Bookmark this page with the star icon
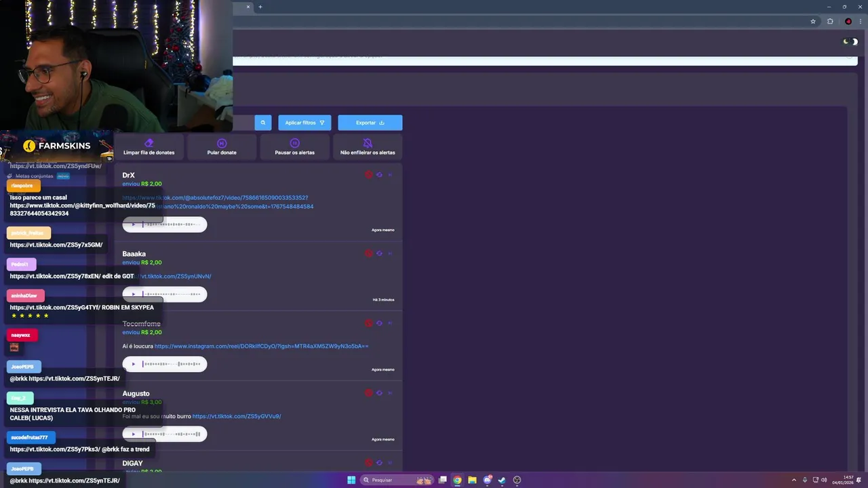The image size is (868, 488). point(813,21)
